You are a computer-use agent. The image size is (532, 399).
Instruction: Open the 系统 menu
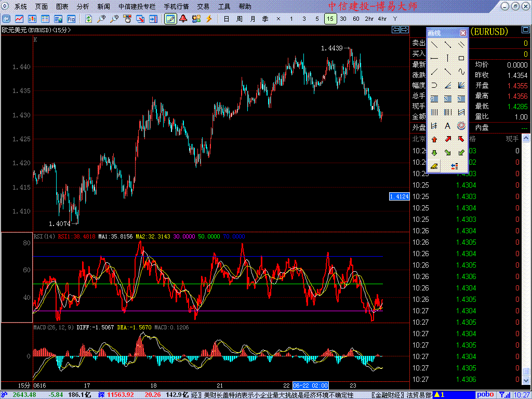(x=21, y=6)
